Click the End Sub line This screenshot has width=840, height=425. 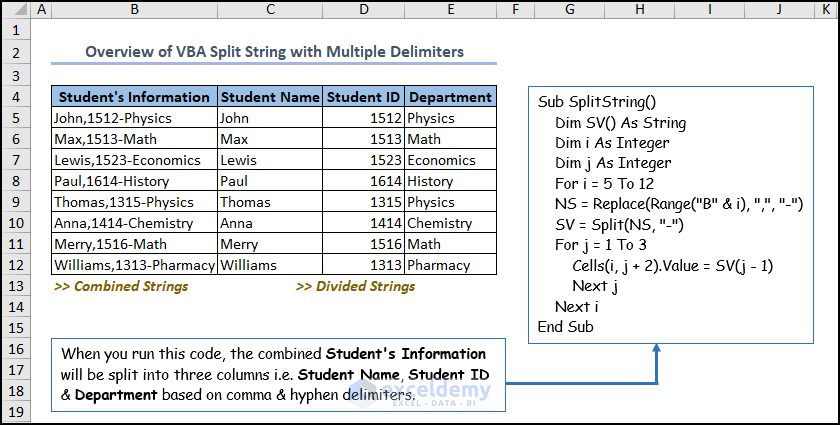tap(566, 326)
